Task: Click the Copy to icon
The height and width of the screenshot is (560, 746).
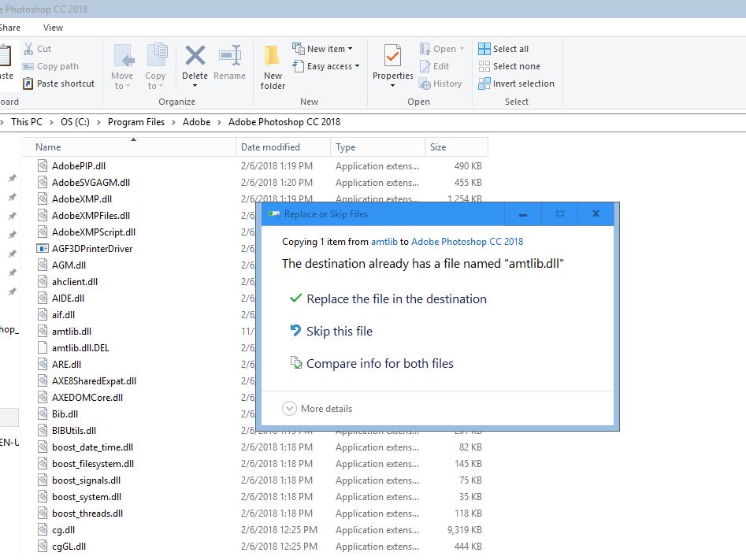Action: pyautogui.click(x=157, y=55)
